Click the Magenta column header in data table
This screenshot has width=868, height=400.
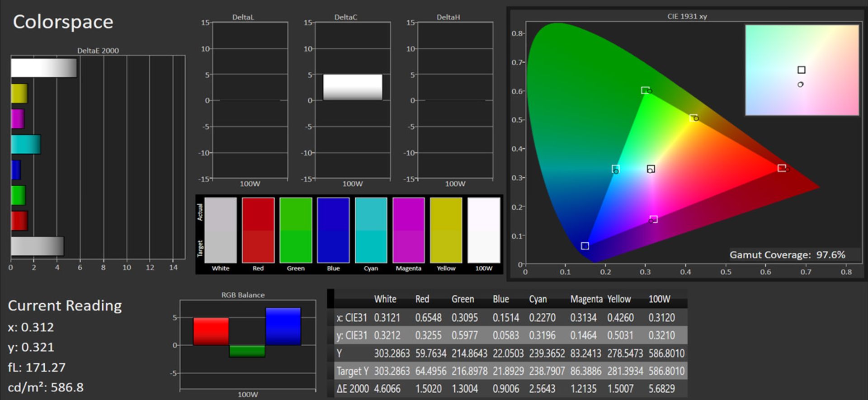(x=586, y=299)
